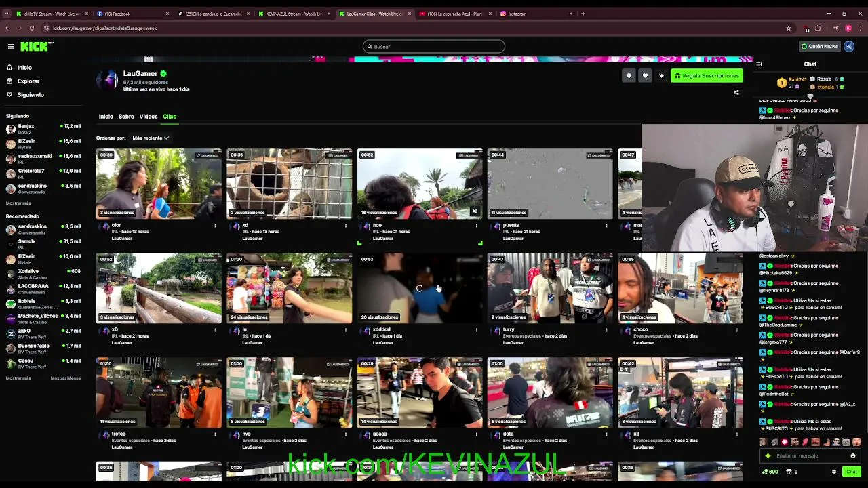Open the Más reciente sort dropdown
Screen dimensions: 868x488
click(149, 138)
